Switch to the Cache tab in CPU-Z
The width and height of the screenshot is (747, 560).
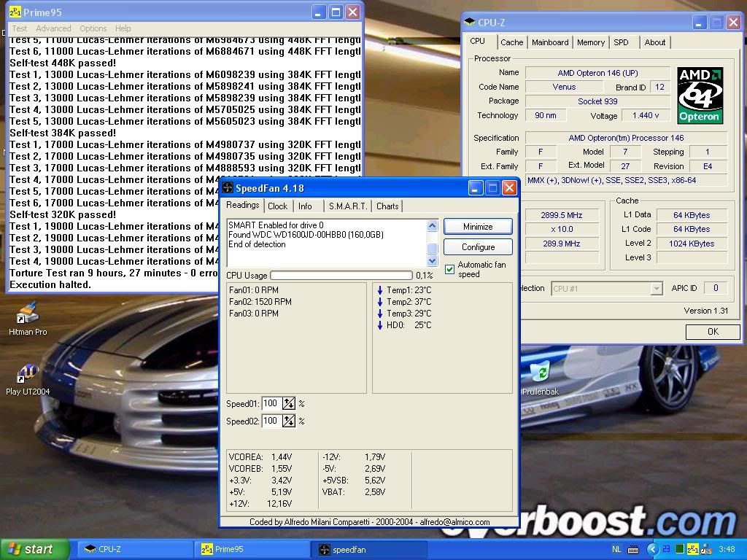511,42
